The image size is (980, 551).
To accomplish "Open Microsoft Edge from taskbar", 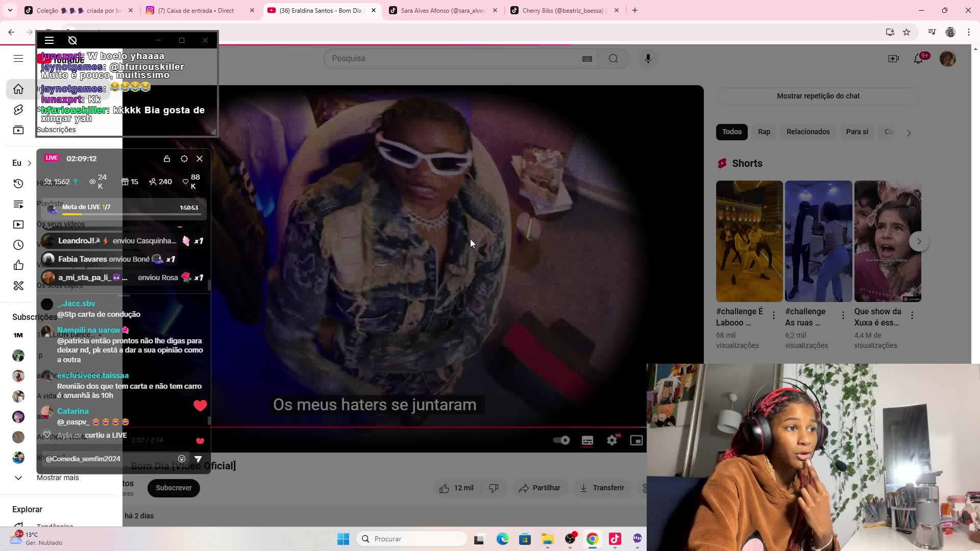I will (x=503, y=539).
